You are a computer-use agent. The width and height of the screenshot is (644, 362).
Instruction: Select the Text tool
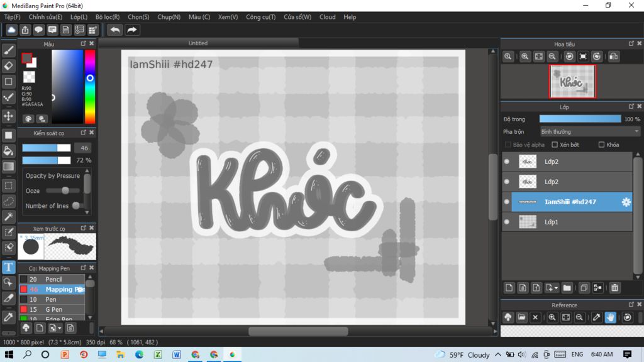pyautogui.click(x=9, y=267)
